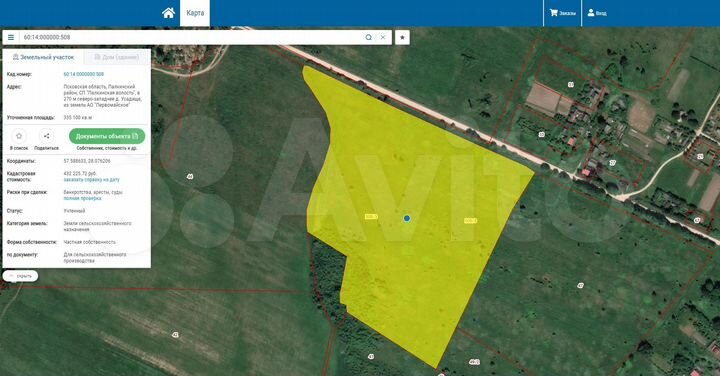Open the Документы объекта button

pos(107,136)
